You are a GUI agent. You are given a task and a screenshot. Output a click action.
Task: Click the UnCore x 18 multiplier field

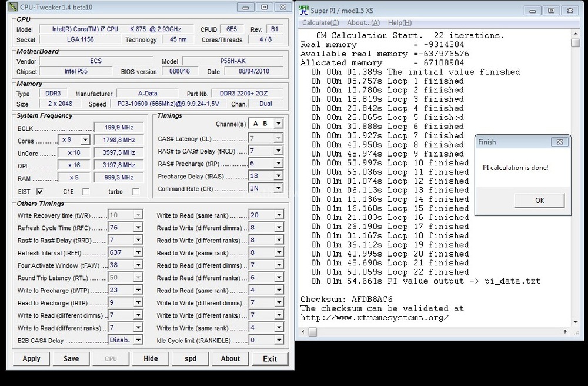[74, 152]
